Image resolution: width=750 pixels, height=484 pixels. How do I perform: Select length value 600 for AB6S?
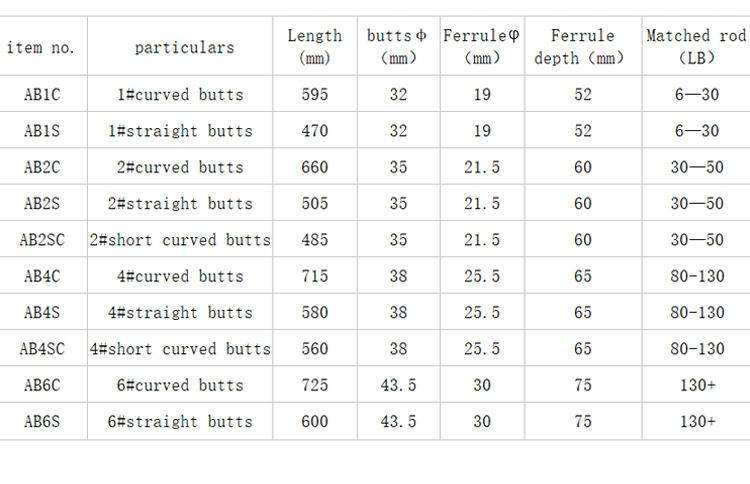[x=314, y=421]
